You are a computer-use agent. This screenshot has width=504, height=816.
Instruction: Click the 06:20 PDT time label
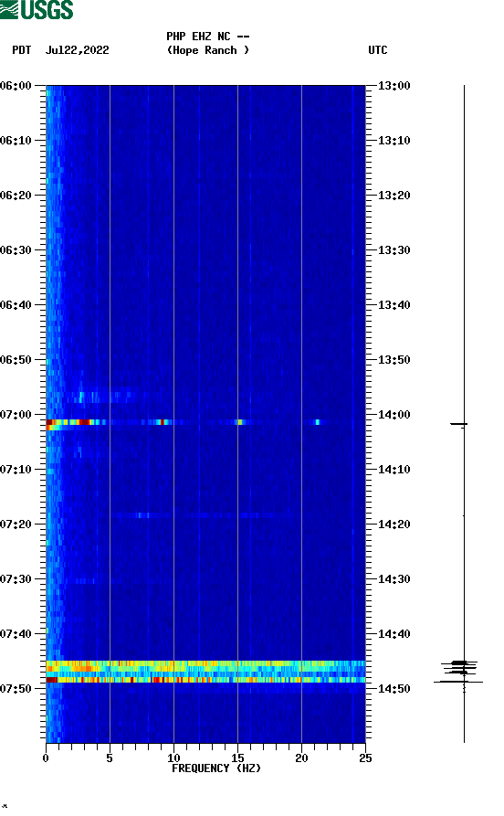tap(16, 196)
